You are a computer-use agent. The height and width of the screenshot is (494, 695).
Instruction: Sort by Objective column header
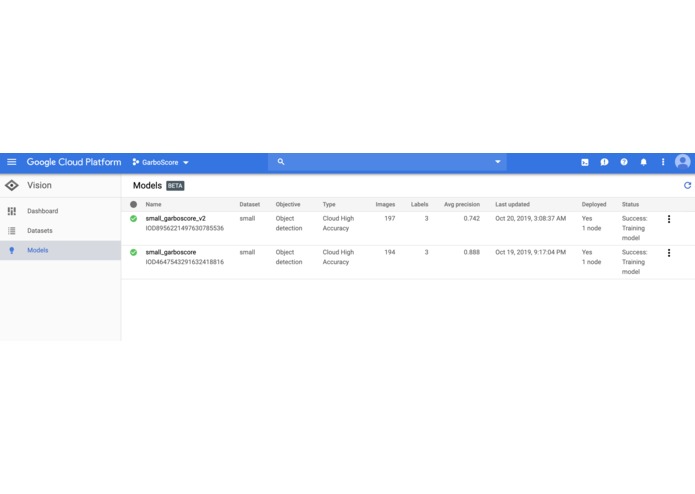pyautogui.click(x=288, y=204)
